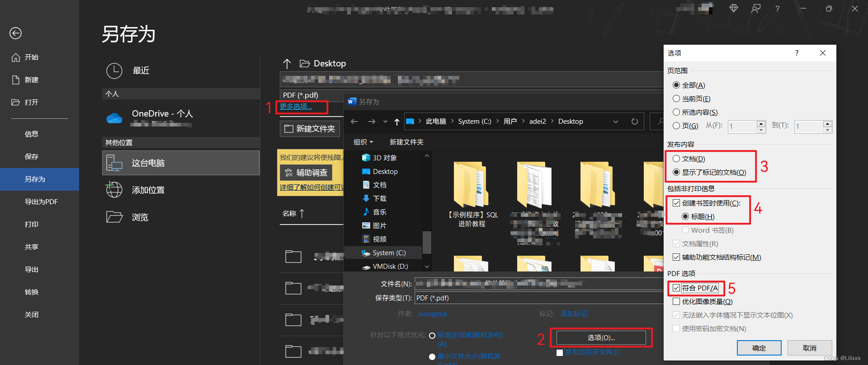Select the OneDrive - 个人 cloud icon
868x365 pixels.
114,118
